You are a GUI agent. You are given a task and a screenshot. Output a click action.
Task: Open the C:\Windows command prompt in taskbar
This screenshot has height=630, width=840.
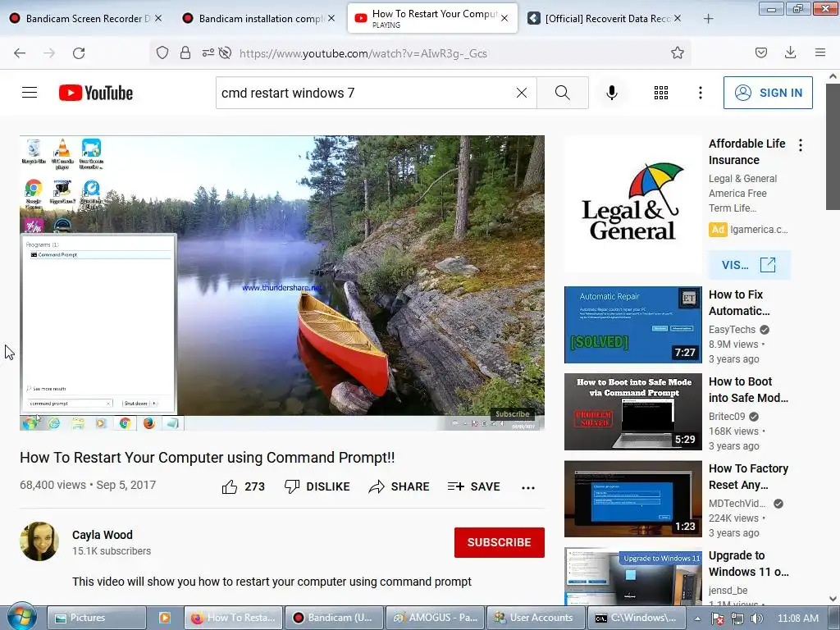637,618
